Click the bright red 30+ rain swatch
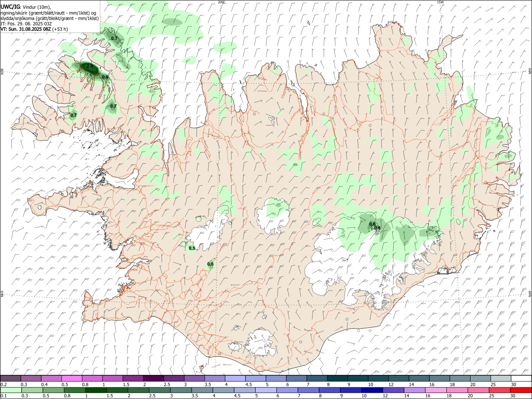 (520, 390)
